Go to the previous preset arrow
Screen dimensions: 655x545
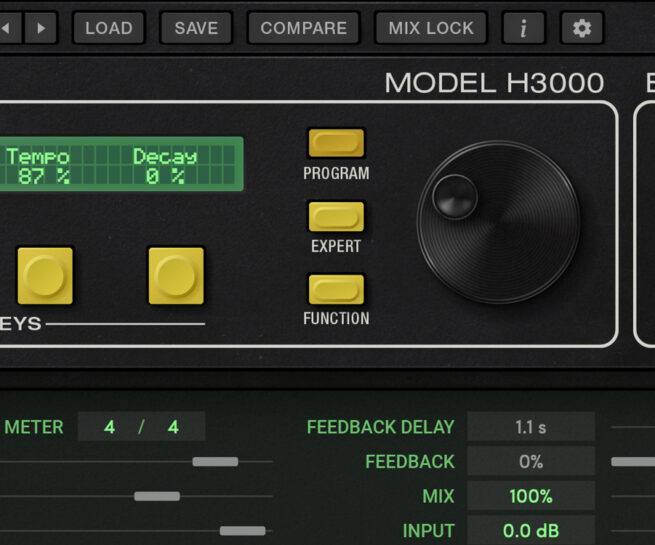click(8, 28)
